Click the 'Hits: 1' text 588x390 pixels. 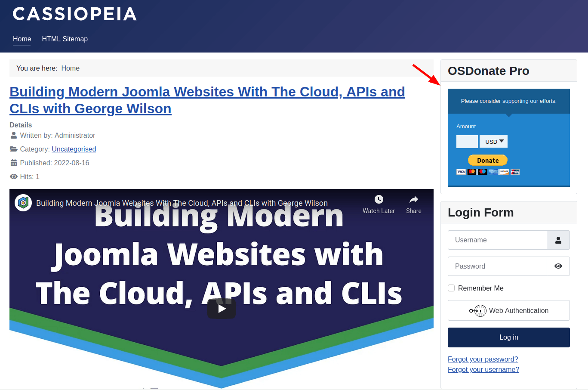pyautogui.click(x=30, y=176)
